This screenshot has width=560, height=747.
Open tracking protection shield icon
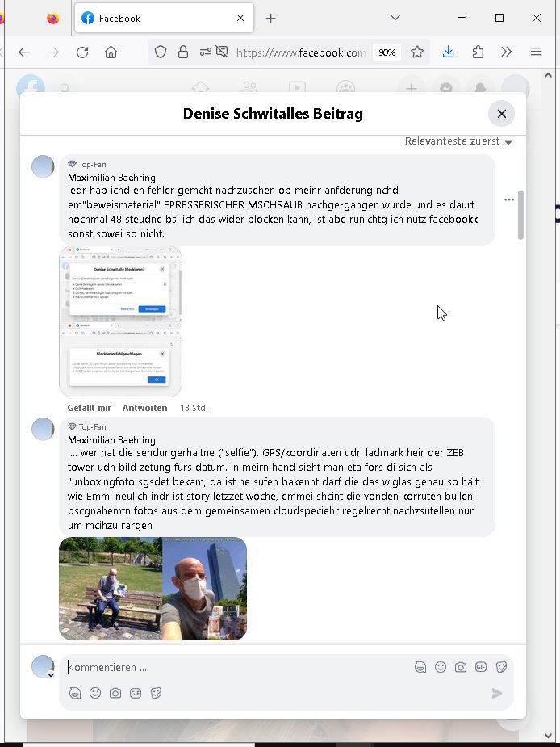[161, 52]
